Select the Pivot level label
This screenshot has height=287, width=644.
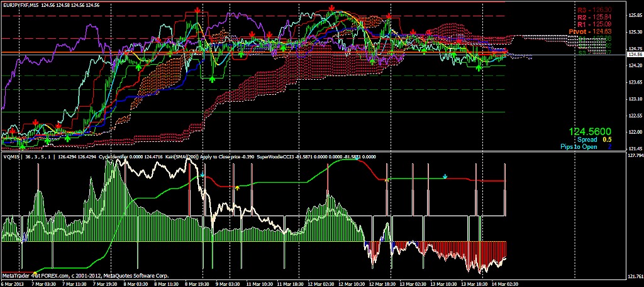[594, 31]
